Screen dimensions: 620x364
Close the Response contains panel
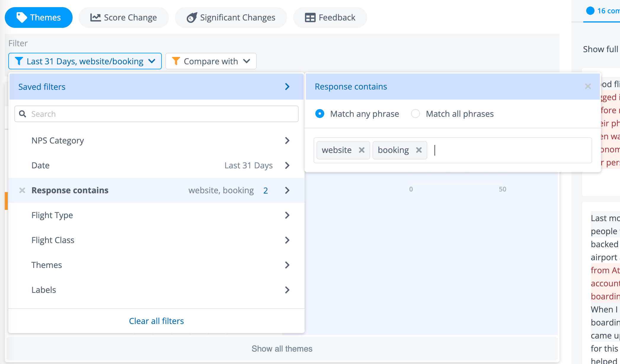pyautogui.click(x=588, y=86)
